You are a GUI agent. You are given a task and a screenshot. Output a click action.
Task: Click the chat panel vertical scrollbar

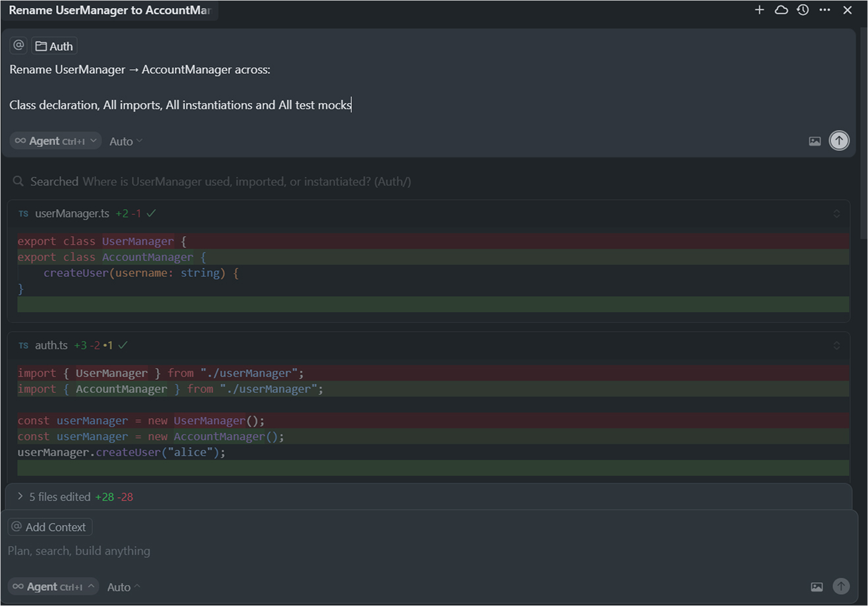863,132
